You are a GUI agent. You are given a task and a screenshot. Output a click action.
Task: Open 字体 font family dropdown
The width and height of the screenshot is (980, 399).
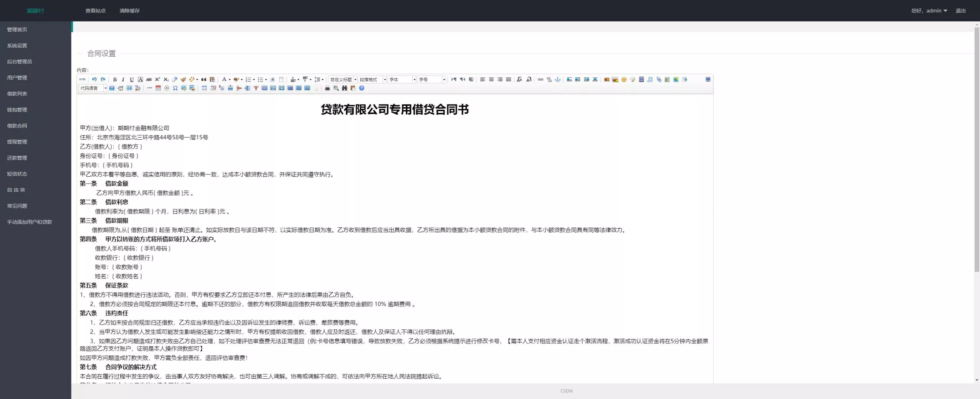(402, 80)
